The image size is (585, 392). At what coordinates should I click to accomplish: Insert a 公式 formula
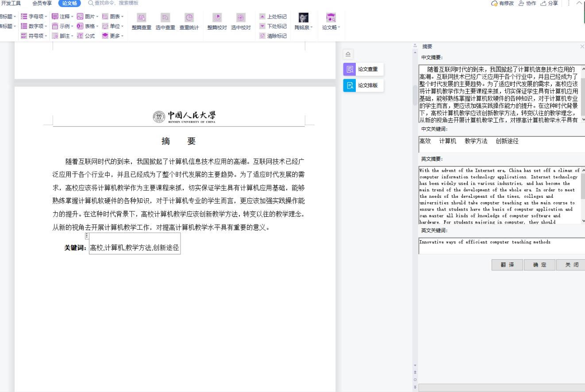tap(86, 36)
